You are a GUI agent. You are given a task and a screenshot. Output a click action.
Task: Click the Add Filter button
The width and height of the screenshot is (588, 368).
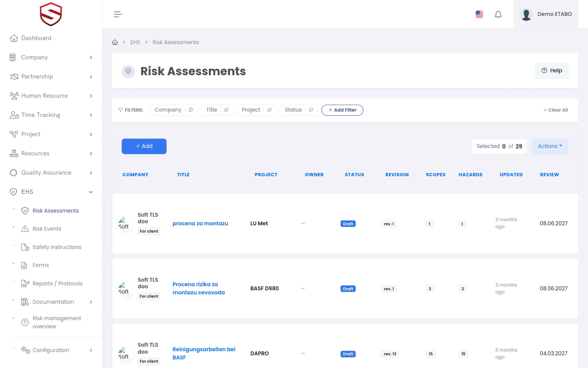click(342, 110)
